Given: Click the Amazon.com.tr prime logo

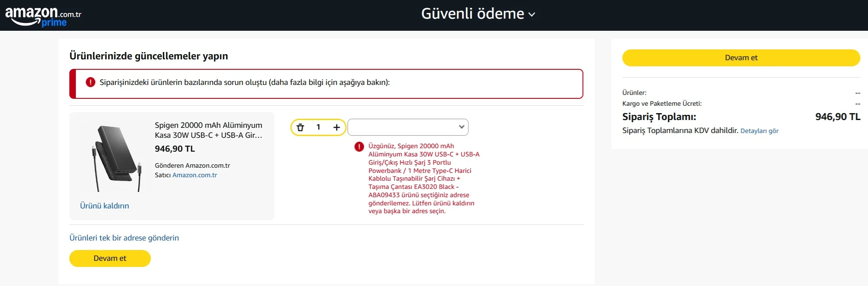Looking at the screenshot, I should click(43, 16).
